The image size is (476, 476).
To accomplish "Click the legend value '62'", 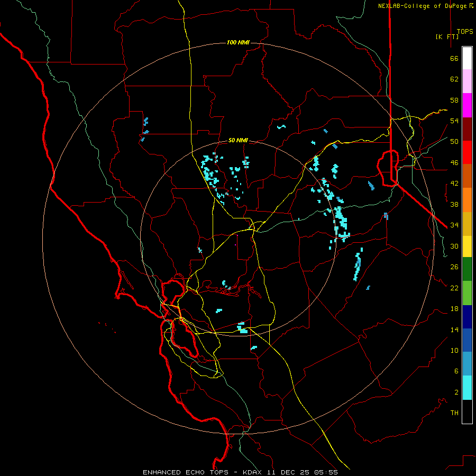I will point(454,79).
